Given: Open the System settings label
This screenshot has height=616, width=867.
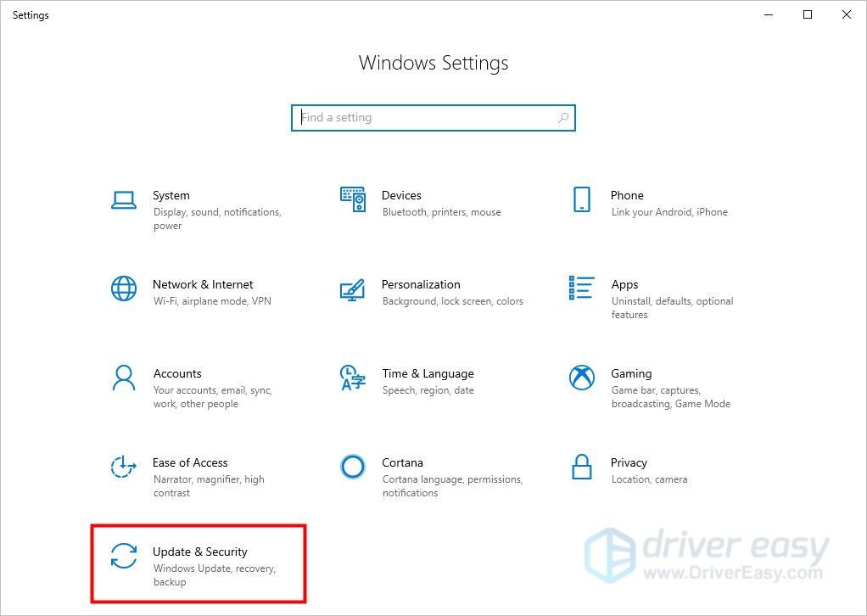Looking at the screenshot, I should pos(171,195).
